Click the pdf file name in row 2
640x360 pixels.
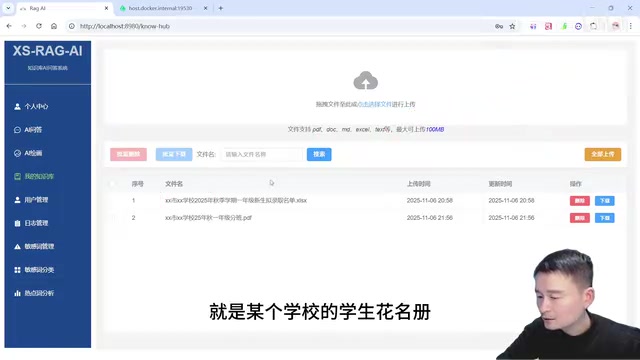coord(208,218)
